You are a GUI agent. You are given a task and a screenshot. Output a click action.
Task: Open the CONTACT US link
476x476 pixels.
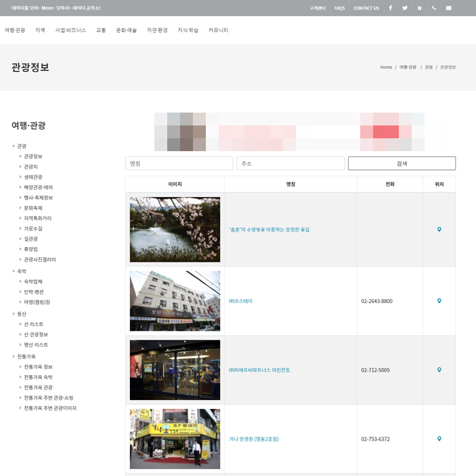pos(366,8)
